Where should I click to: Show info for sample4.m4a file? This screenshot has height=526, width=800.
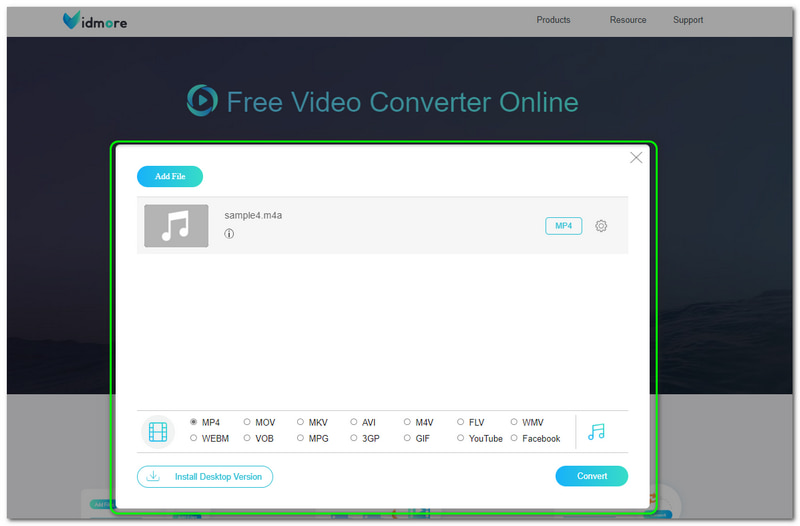(x=229, y=234)
